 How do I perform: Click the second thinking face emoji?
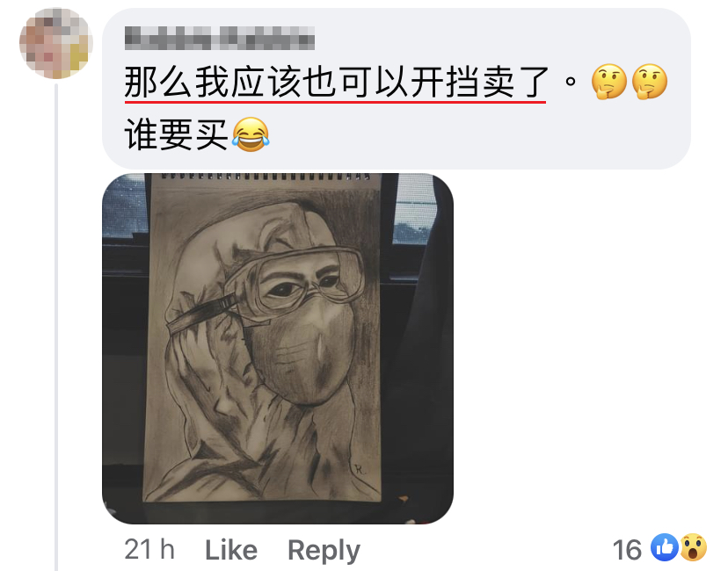point(650,82)
